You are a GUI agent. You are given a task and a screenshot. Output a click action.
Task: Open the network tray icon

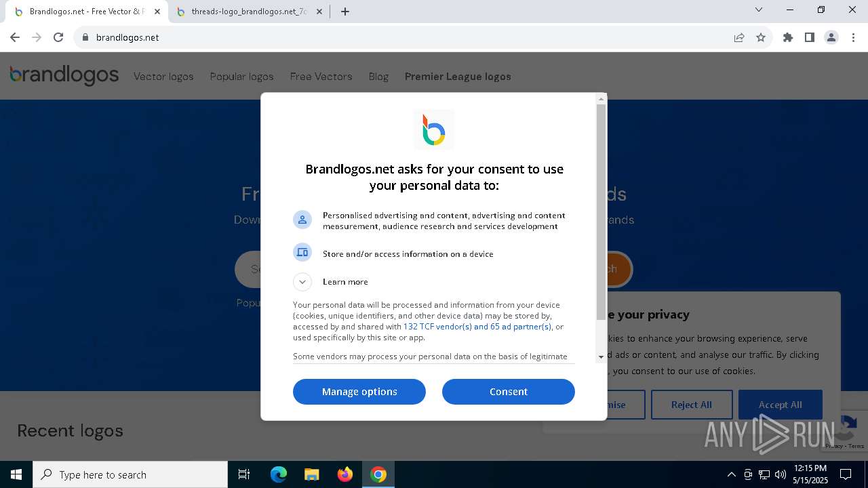point(764,474)
